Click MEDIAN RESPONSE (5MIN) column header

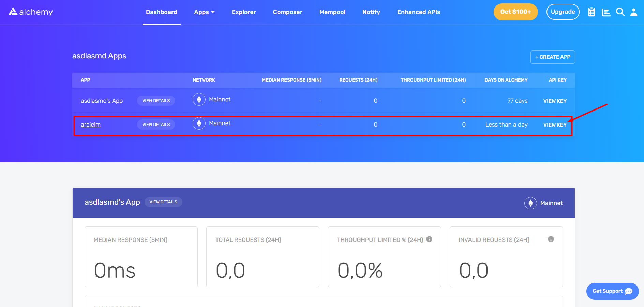tap(291, 80)
